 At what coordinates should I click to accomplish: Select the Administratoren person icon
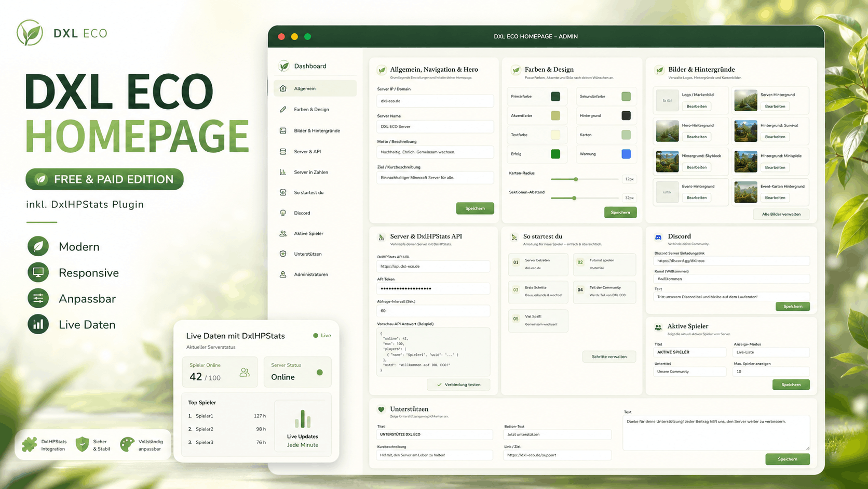283,274
